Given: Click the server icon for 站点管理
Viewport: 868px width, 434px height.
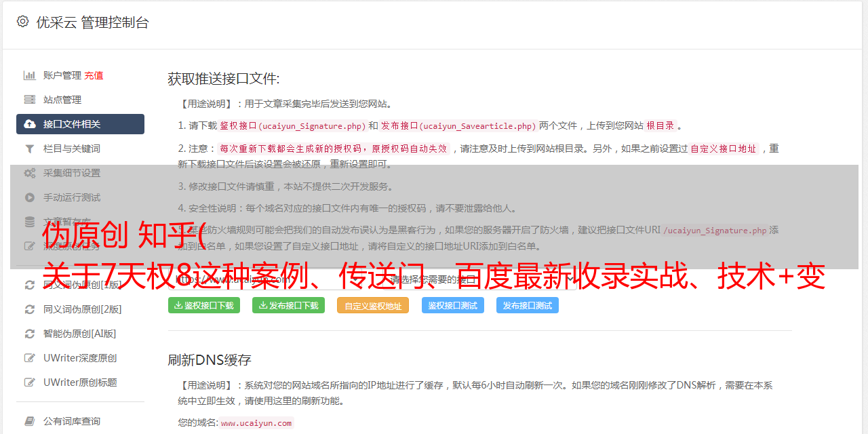Looking at the screenshot, I should pos(30,100).
